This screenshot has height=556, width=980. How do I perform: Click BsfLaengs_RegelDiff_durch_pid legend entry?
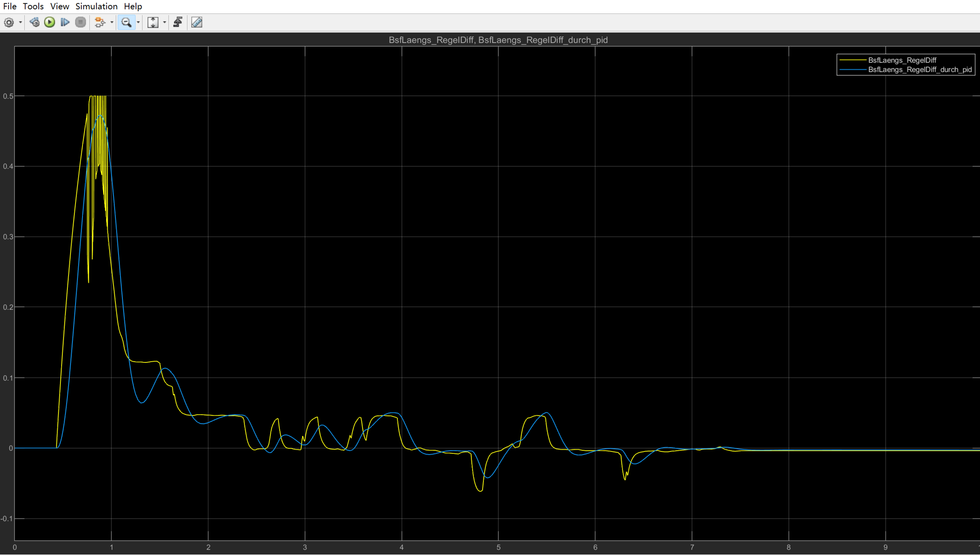pos(919,70)
